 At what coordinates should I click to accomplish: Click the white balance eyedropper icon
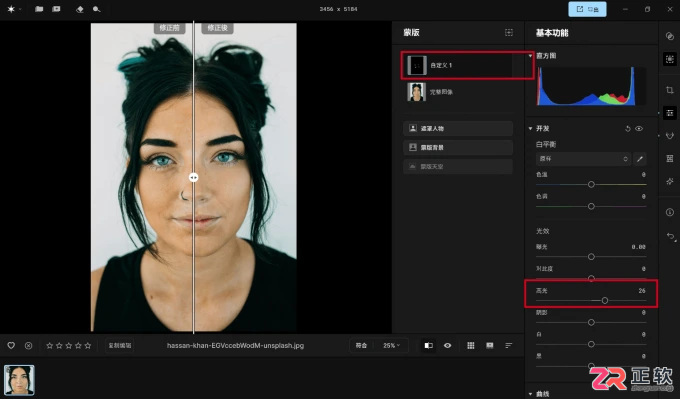pos(640,159)
